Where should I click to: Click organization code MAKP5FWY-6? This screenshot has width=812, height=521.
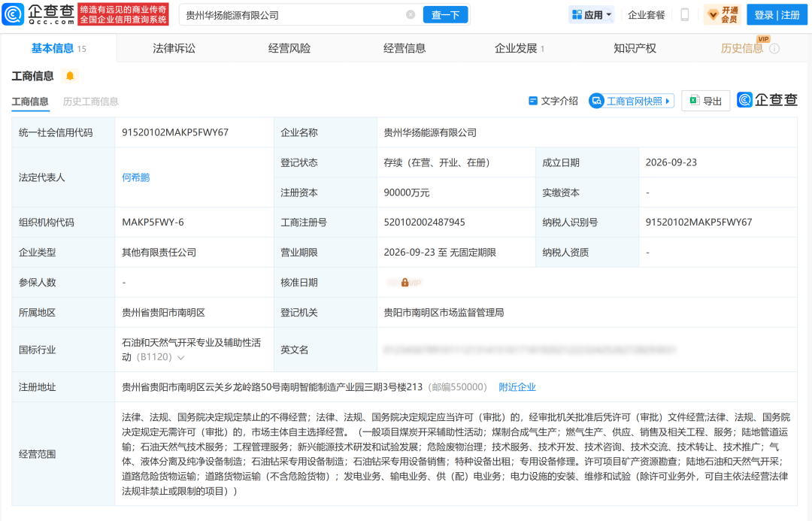[x=153, y=223]
